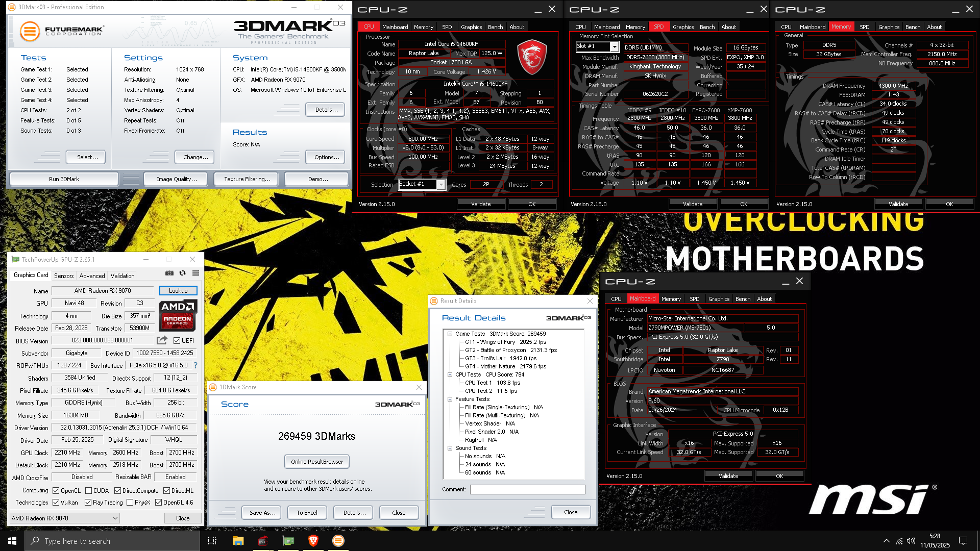
Task: Click the GPU-Z graphics card taskbar icon
Action: [288, 541]
